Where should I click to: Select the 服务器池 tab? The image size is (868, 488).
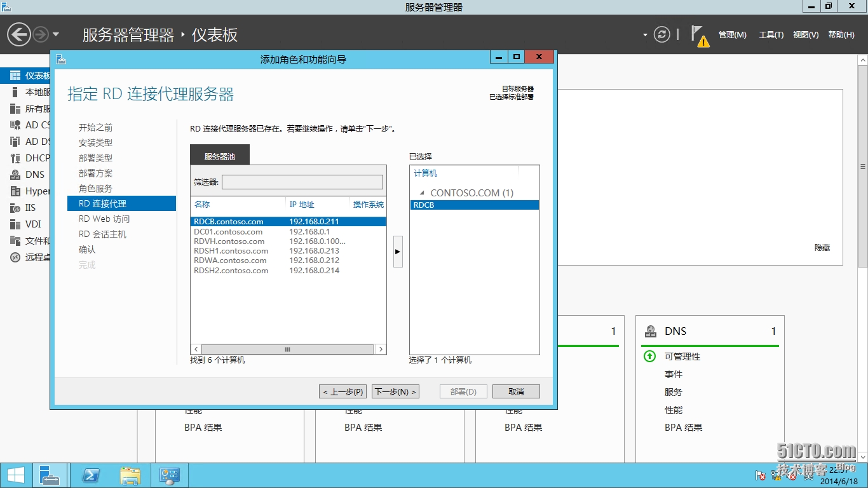point(220,156)
